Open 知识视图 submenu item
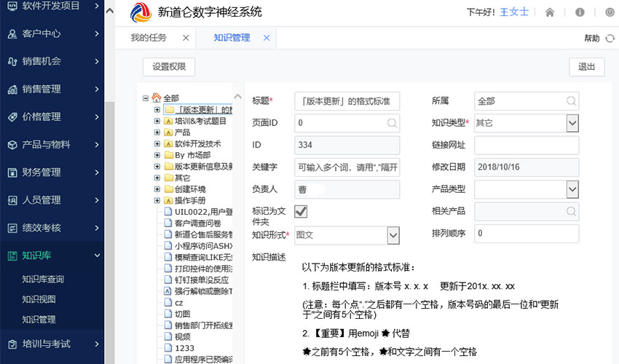The height and width of the screenshot is (364, 619). click(39, 299)
